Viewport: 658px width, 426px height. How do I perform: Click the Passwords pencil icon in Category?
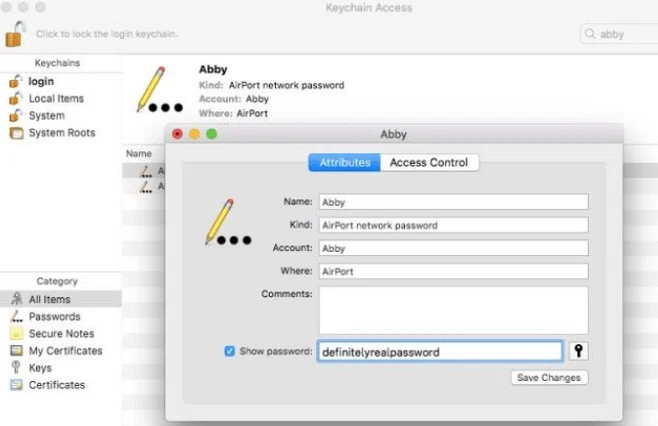coord(16,316)
